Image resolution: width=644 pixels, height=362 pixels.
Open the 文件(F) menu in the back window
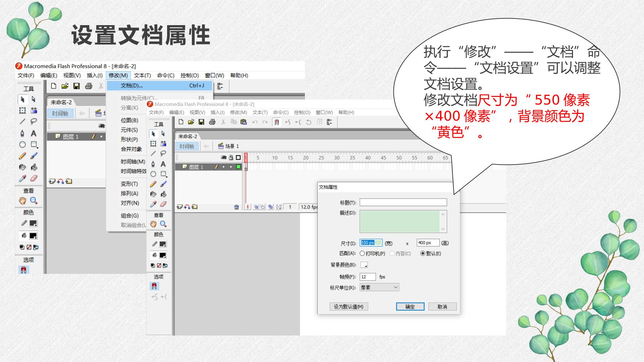(26, 75)
